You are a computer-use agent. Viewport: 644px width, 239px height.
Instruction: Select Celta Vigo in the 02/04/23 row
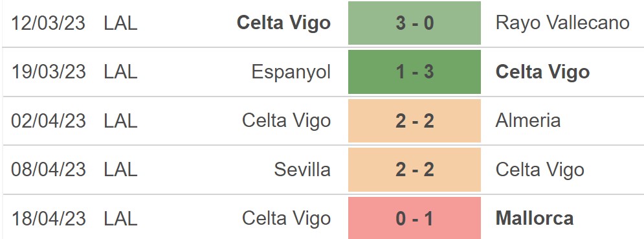click(x=286, y=121)
